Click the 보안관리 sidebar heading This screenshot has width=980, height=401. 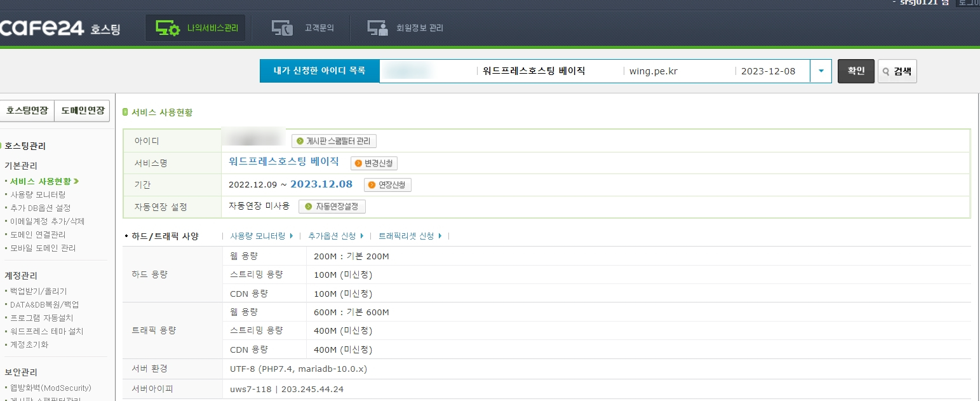(x=21, y=372)
